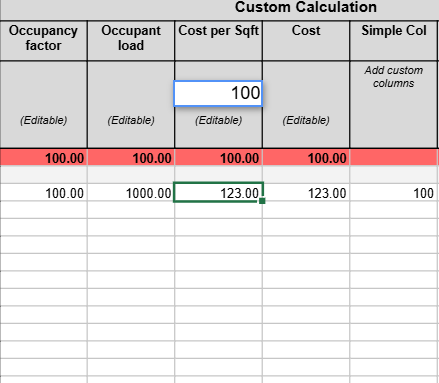Click the red 100.00 cell under Occupant load
This screenshot has height=383, width=439.
click(x=131, y=157)
